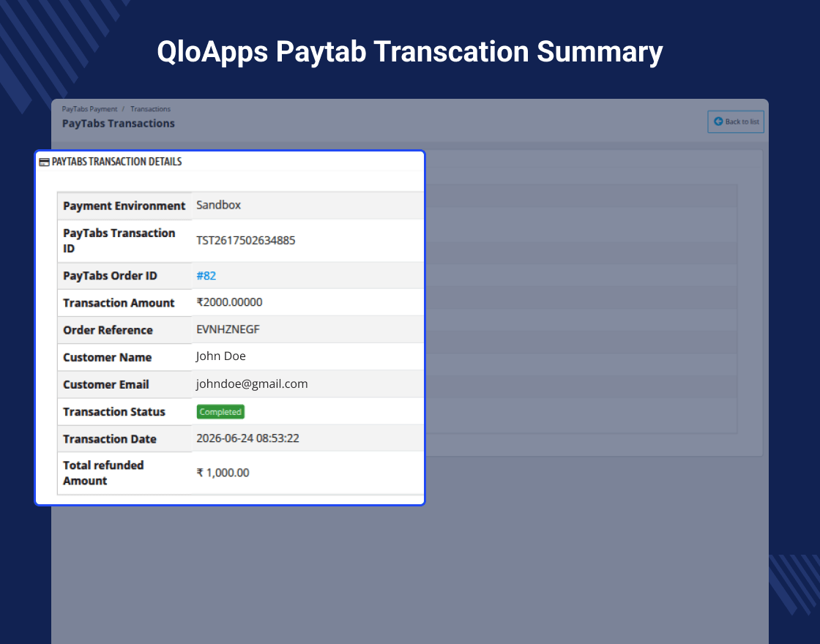Click the refunded amount ₹ 1,000.00
Viewport: 820px width, 644px height.
coord(223,473)
